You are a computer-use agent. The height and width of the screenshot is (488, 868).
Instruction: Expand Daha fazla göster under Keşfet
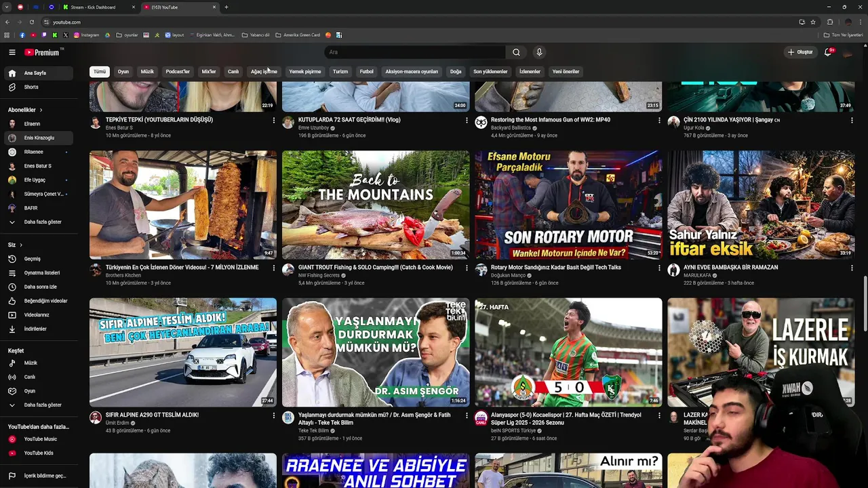point(39,405)
